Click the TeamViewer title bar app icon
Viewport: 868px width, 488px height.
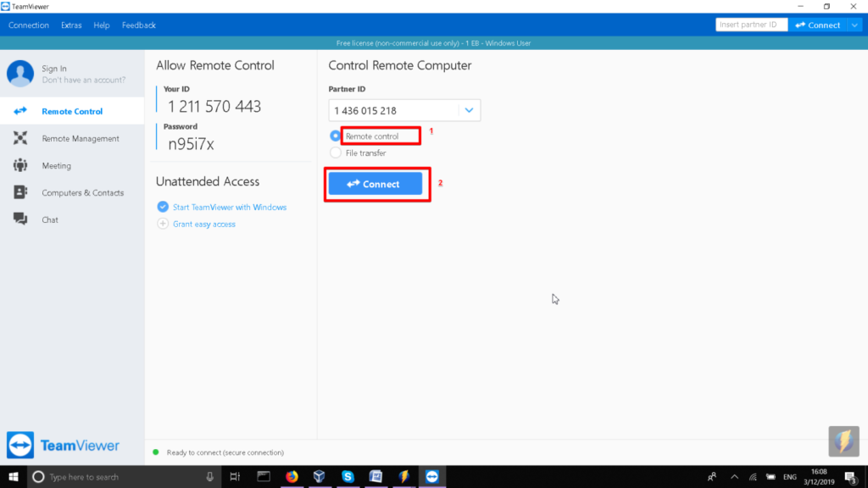click(x=6, y=7)
